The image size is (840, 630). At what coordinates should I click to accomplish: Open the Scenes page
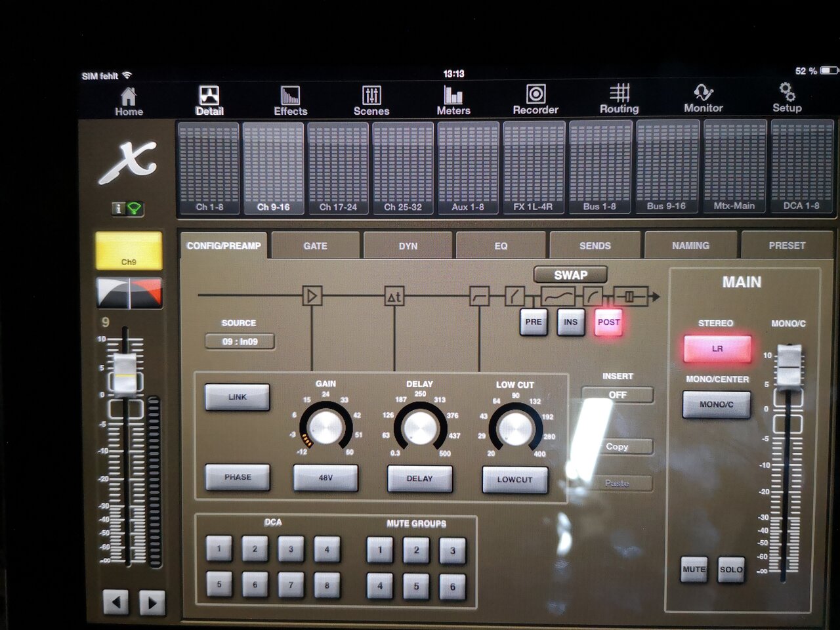pyautogui.click(x=371, y=101)
